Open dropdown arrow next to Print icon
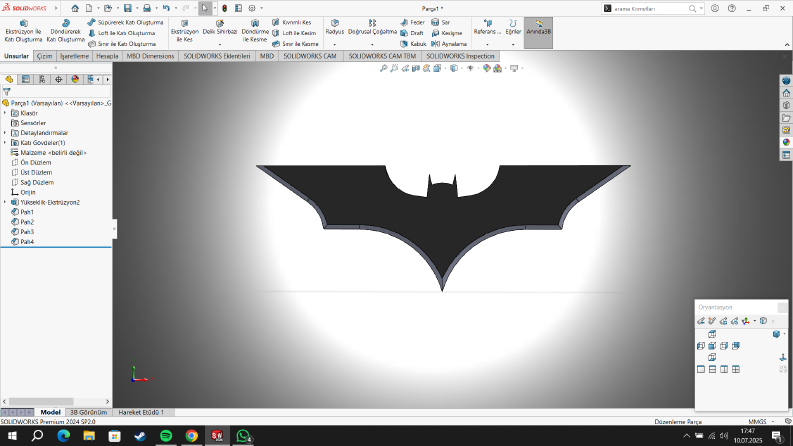793x446 pixels. point(156,8)
